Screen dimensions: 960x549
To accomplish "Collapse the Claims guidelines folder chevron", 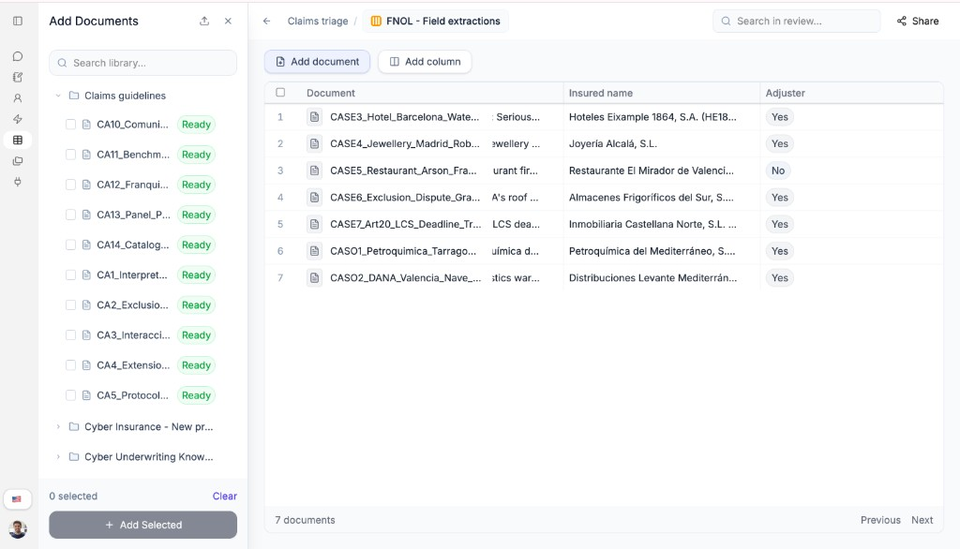I will click(x=58, y=95).
